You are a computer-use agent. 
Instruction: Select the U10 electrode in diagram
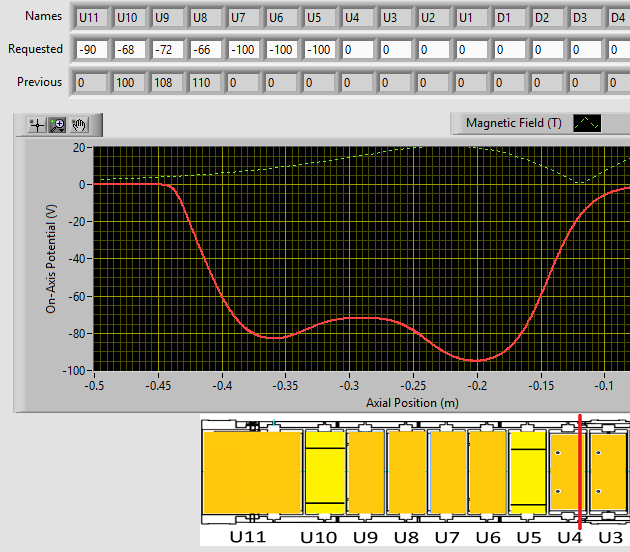click(x=324, y=477)
